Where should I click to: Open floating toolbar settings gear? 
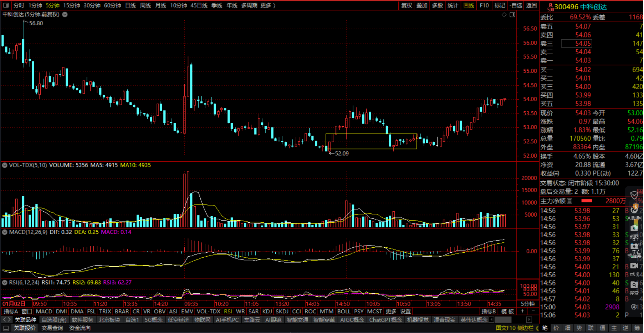point(634,307)
